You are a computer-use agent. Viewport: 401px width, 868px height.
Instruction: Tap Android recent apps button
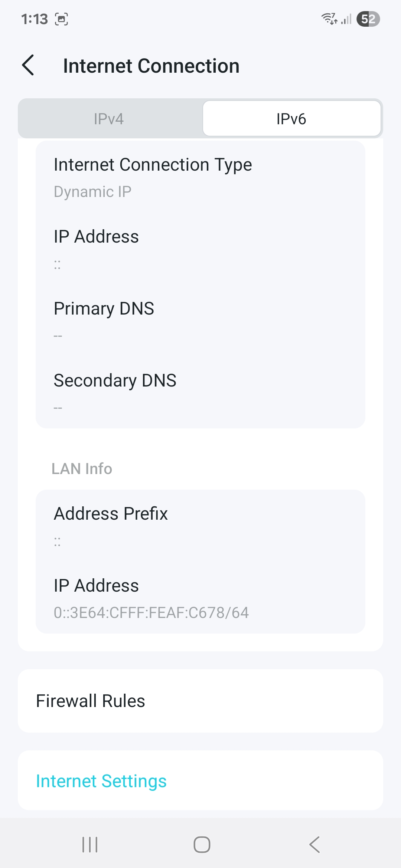tap(90, 845)
